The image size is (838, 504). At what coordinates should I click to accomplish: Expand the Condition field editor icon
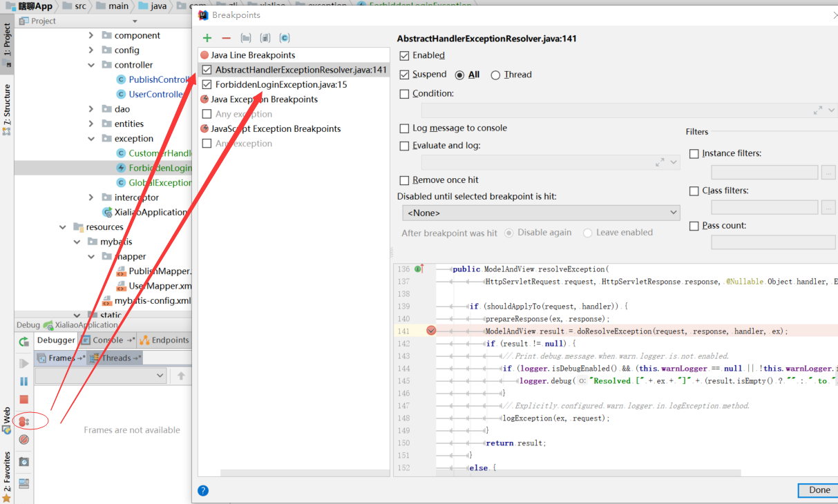click(818, 110)
